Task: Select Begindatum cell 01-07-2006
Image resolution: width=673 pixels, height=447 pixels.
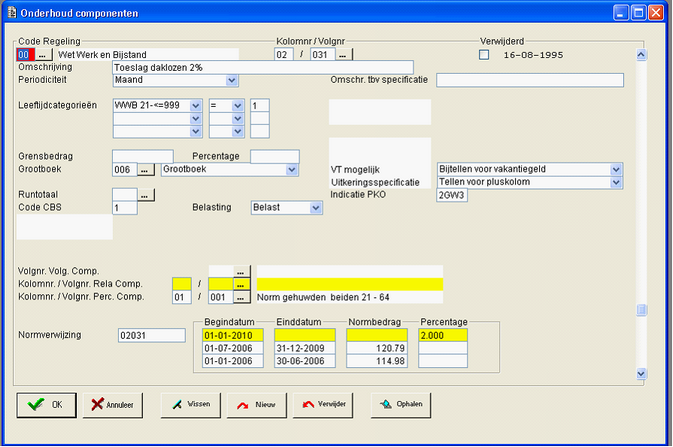Action: [233, 348]
